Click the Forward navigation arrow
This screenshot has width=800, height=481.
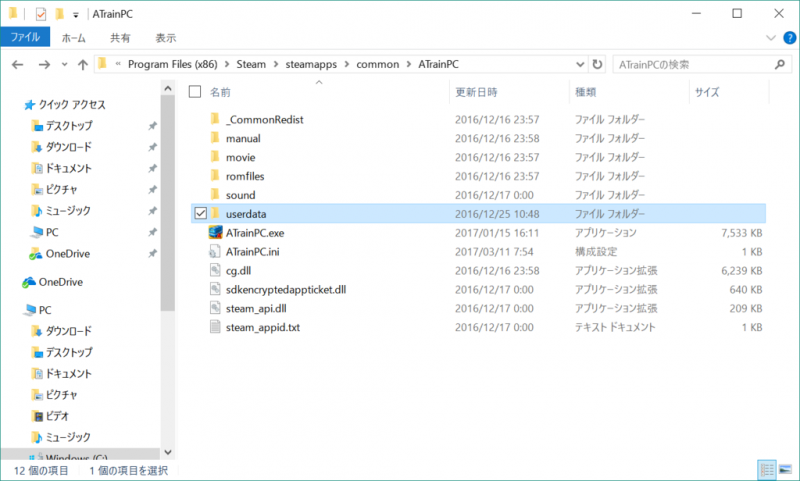(44, 65)
